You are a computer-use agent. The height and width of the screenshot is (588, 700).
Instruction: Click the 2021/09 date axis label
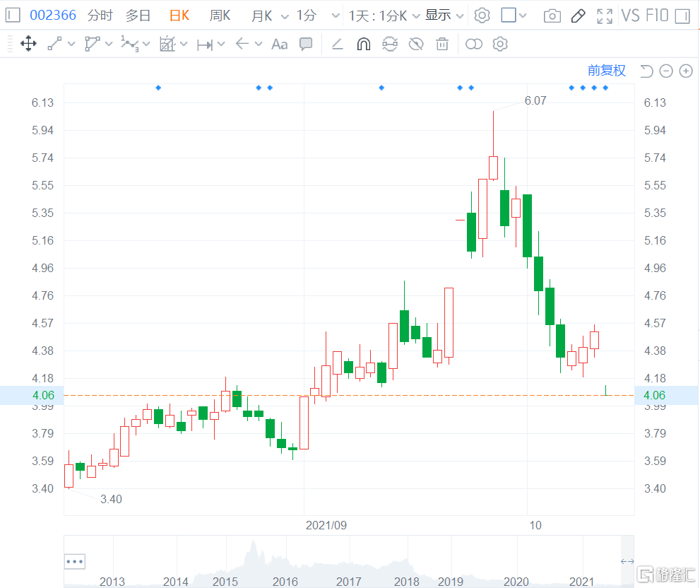[x=326, y=525]
